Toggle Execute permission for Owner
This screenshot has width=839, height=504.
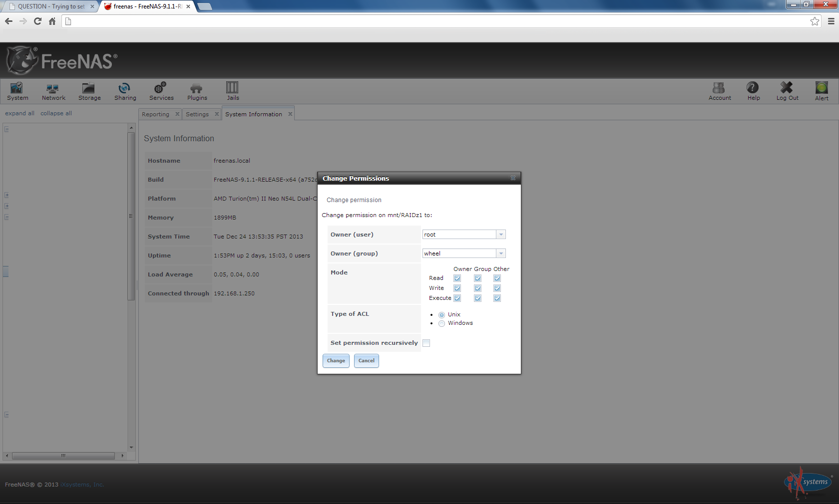click(457, 298)
